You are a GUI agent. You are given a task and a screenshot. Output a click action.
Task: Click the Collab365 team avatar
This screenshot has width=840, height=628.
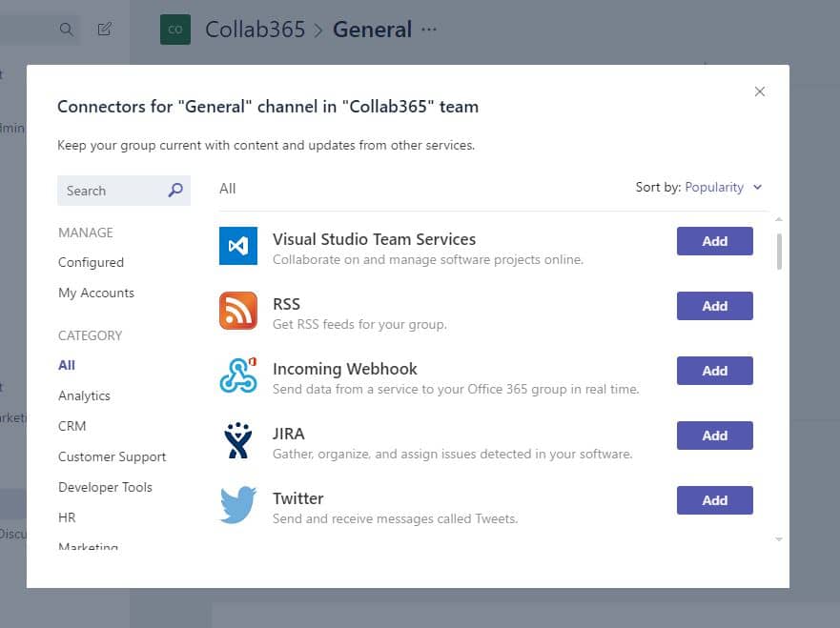pos(175,30)
